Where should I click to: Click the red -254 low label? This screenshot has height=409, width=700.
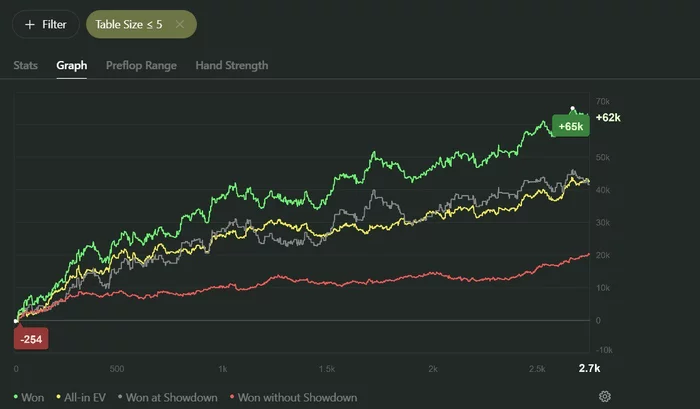(x=31, y=340)
